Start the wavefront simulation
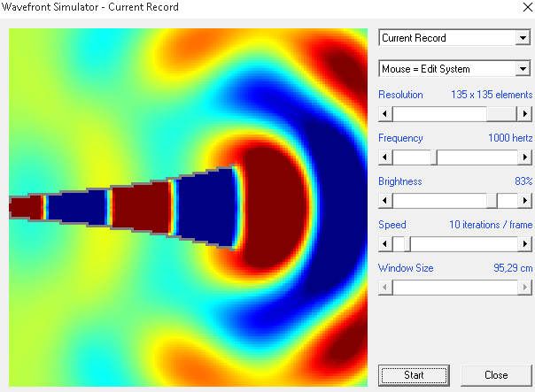This screenshot has height=392, width=535. [x=414, y=375]
